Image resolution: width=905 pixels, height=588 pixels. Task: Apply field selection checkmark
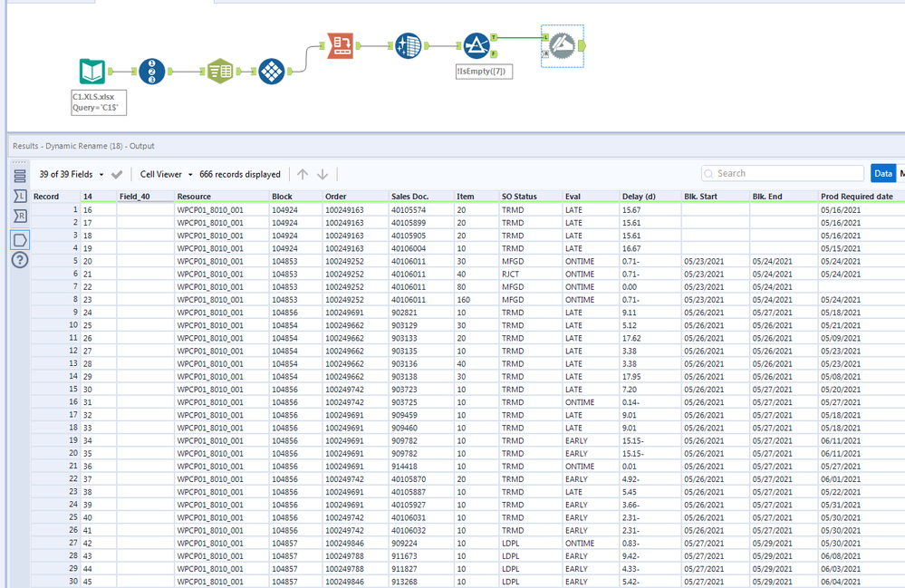click(x=117, y=174)
